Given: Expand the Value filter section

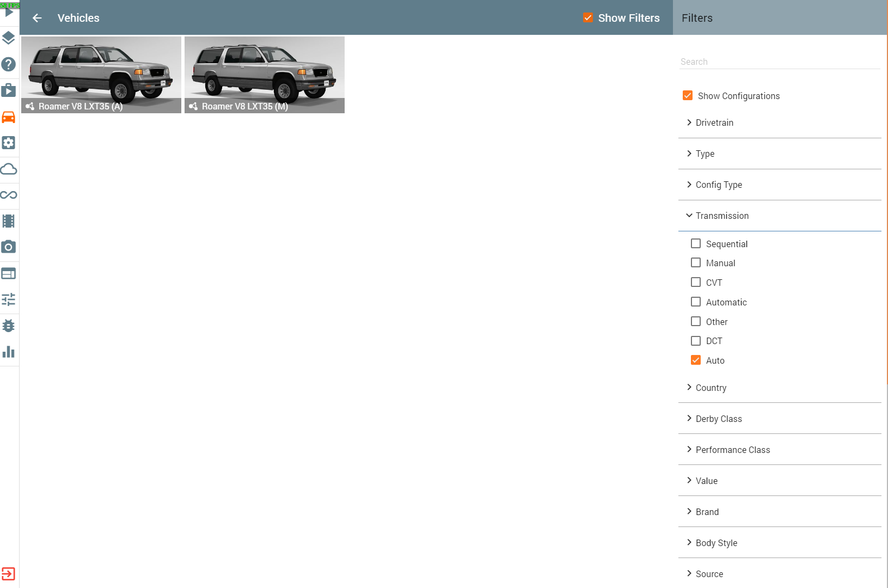Looking at the screenshot, I should click(x=780, y=481).
